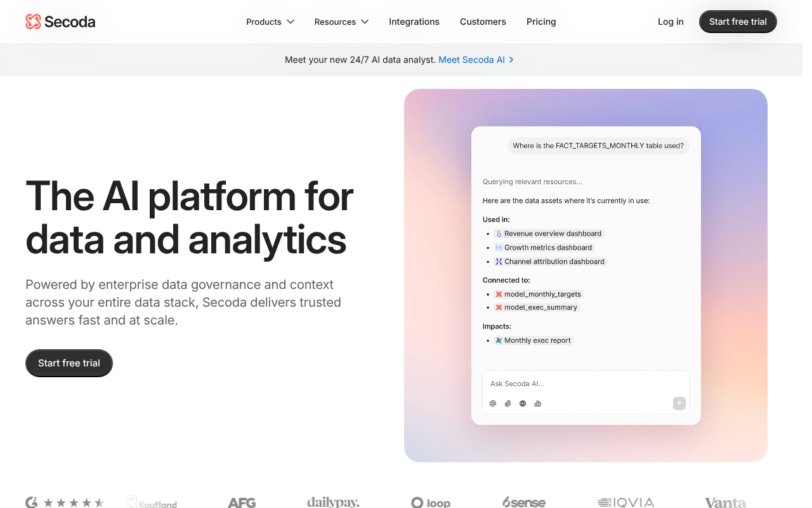
Task: Open the Meet Secoda AI chevron link
Action: [x=476, y=59]
